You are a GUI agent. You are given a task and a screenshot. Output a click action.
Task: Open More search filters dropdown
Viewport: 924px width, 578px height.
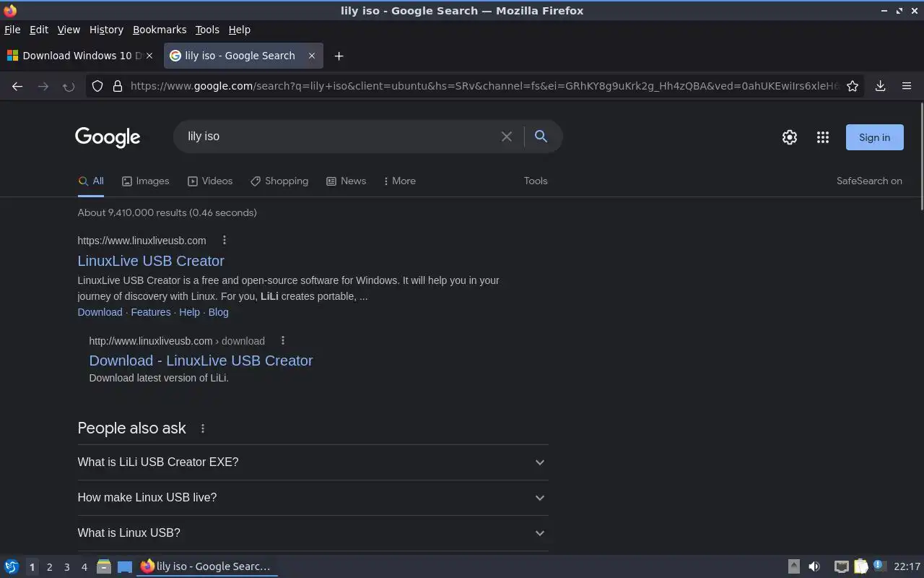pos(400,181)
